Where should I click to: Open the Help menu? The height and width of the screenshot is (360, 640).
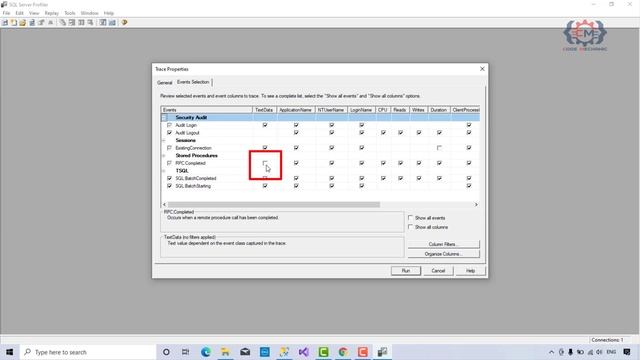point(109,13)
